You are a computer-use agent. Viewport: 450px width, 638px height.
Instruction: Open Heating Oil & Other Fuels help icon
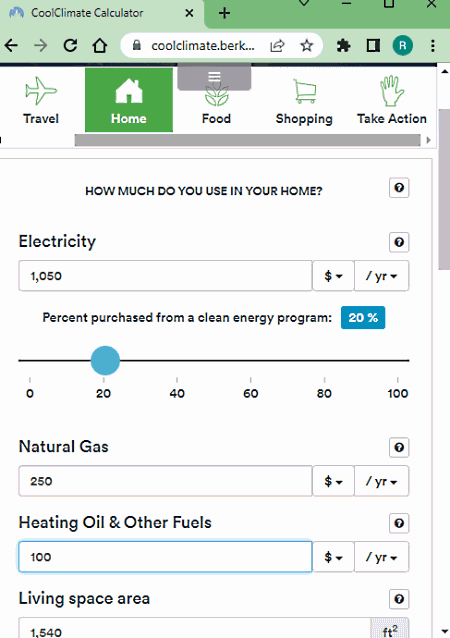point(399,523)
